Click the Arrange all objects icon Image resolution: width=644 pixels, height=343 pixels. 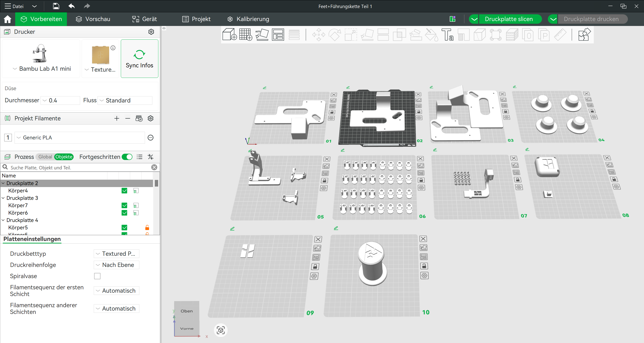(278, 34)
